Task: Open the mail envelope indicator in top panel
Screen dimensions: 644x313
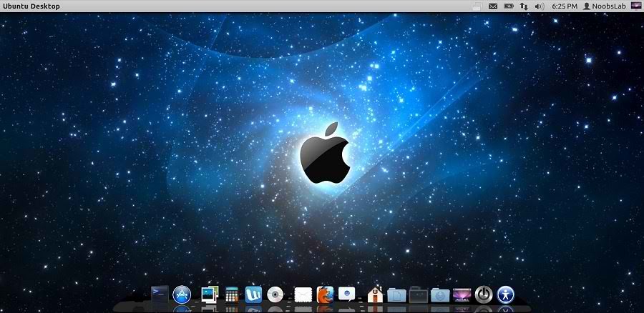Action: pyautogui.click(x=493, y=6)
